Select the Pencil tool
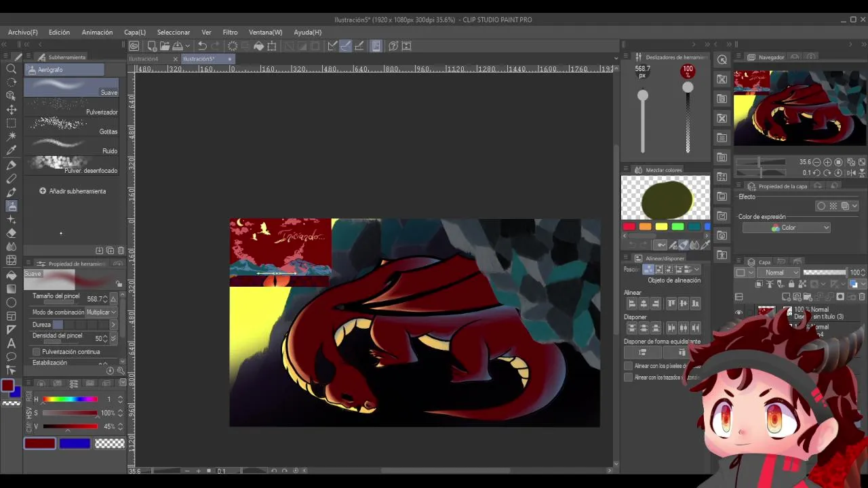The image size is (868, 488). [x=12, y=178]
